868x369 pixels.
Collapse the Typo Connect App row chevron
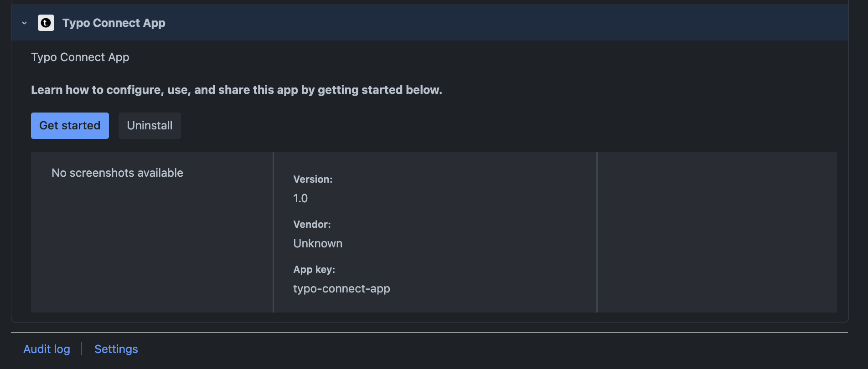coord(25,23)
